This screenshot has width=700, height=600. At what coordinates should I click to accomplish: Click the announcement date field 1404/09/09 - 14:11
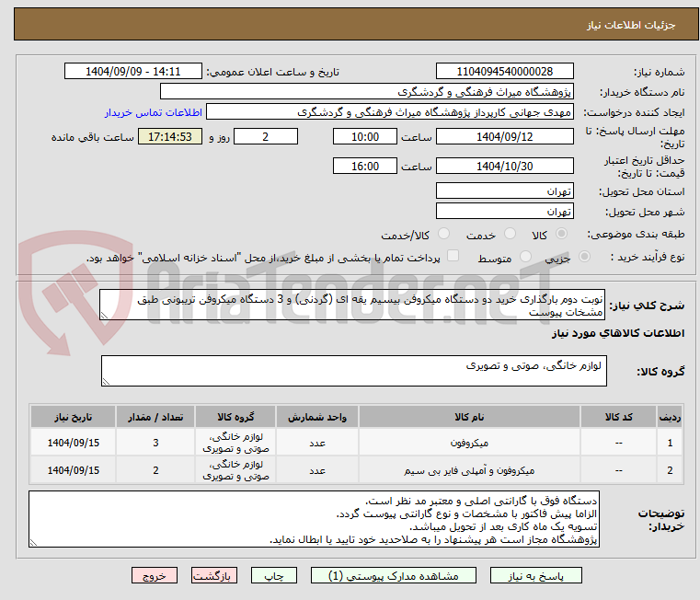click(x=133, y=72)
